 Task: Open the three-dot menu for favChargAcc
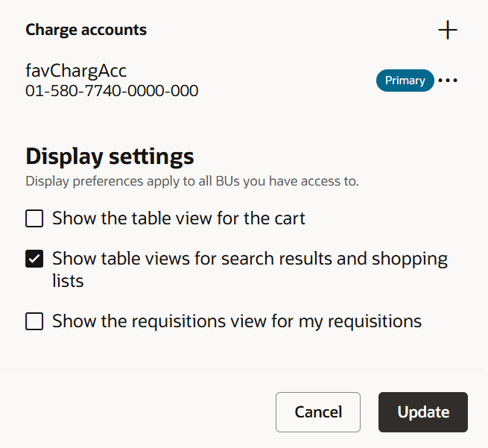tap(448, 81)
